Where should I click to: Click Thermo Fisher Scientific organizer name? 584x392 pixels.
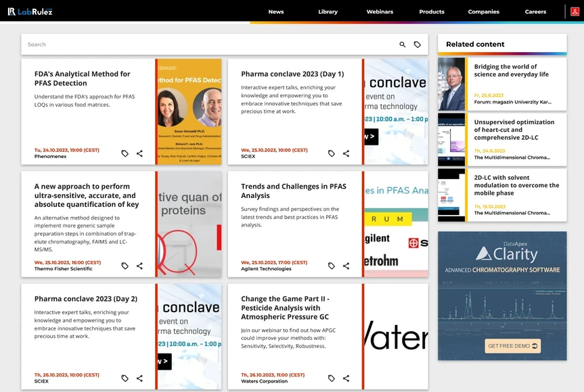point(64,269)
